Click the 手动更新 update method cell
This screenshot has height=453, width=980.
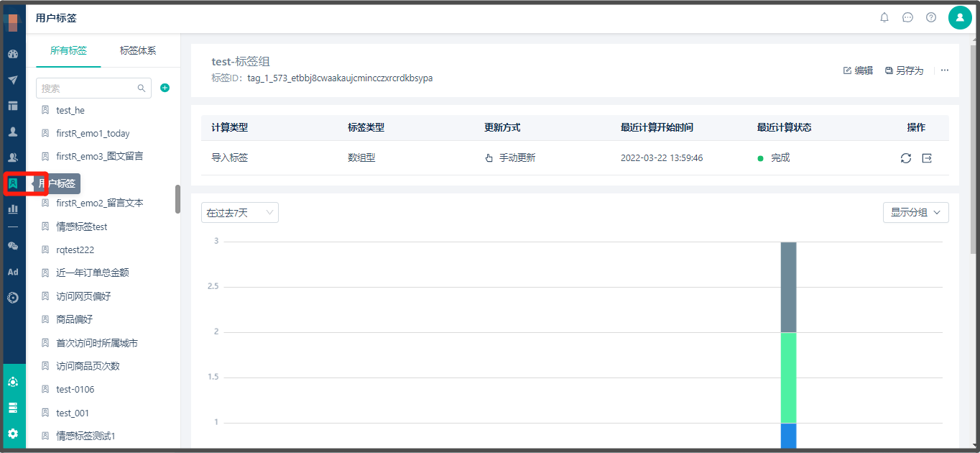pos(510,158)
